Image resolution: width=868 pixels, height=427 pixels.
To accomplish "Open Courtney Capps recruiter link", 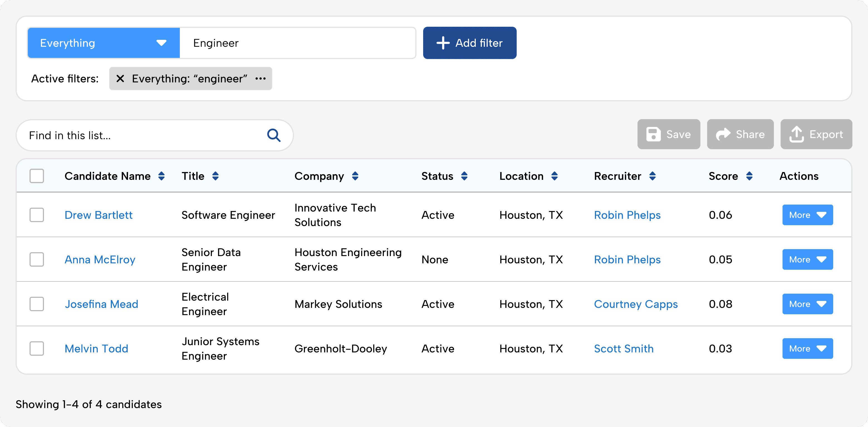I will [636, 304].
